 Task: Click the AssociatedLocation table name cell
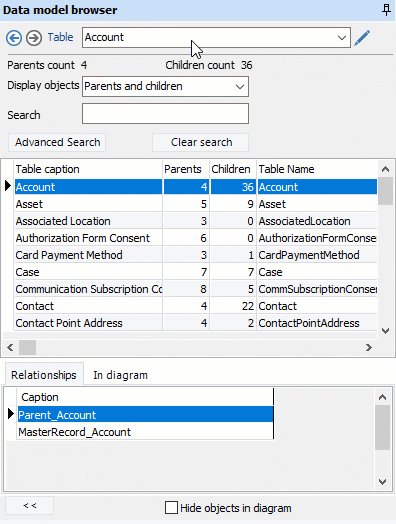(x=317, y=221)
